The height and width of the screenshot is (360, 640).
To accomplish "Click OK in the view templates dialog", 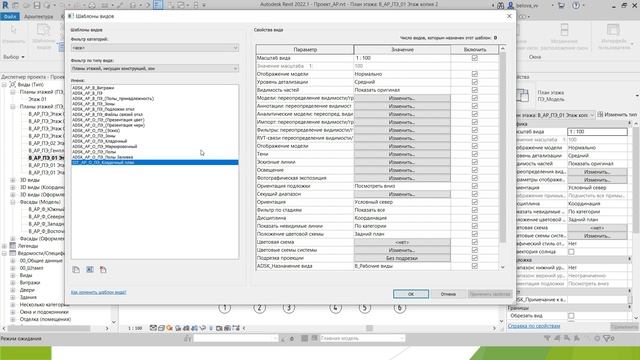I will [x=411, y=294].
